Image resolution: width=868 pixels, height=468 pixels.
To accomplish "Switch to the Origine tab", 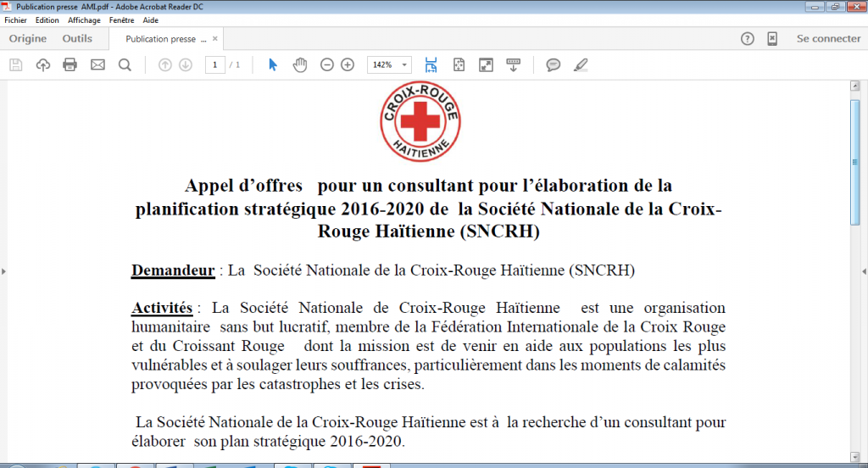I will point(28,39).
